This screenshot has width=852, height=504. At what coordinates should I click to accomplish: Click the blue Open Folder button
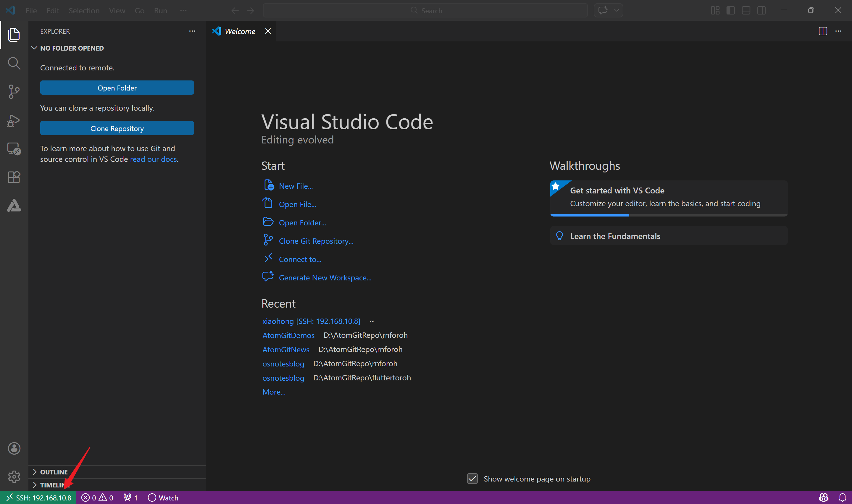117,88
